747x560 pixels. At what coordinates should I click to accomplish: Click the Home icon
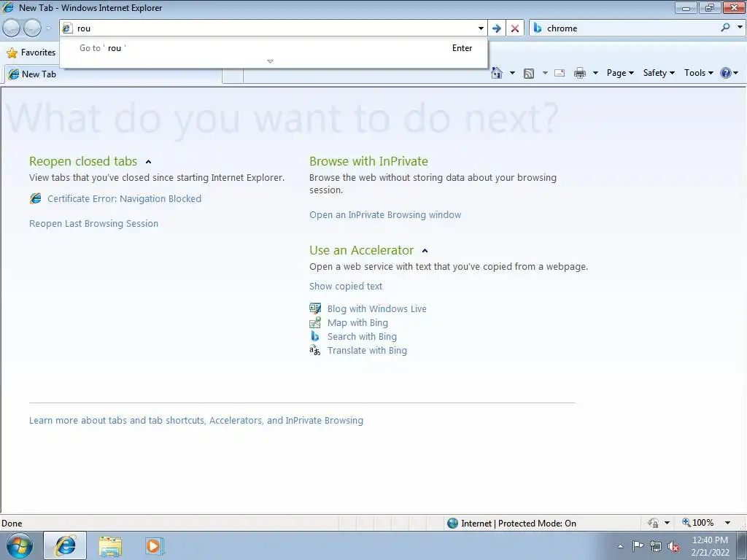(x=496, y=73)
